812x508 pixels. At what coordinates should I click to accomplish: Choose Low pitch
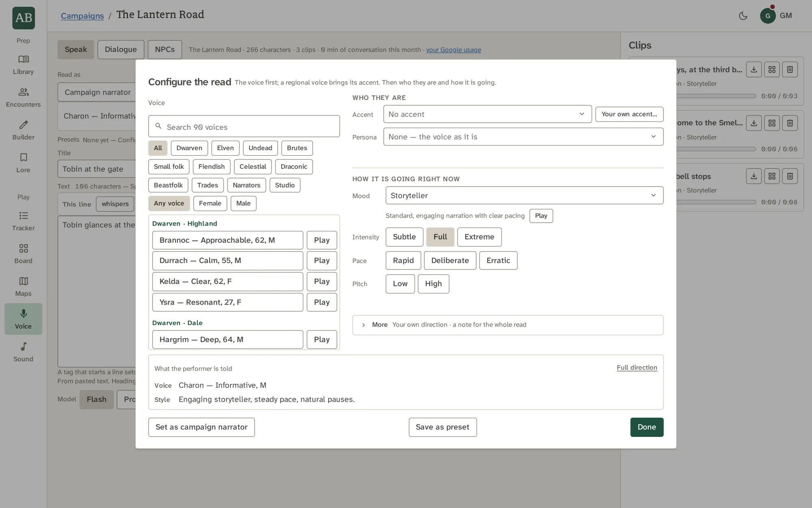[x=400, y=284]
